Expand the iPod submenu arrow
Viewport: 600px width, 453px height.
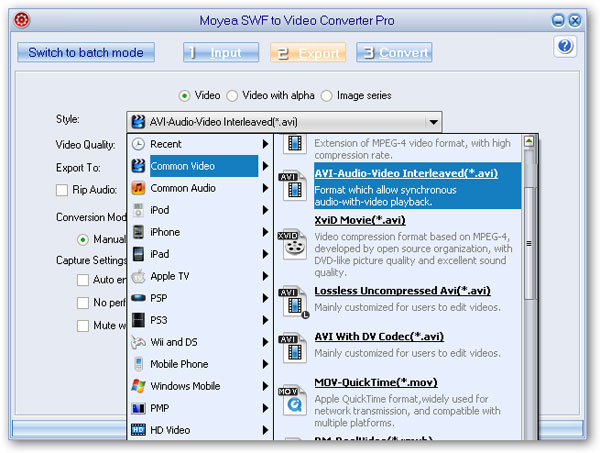[x=265, y=210]
